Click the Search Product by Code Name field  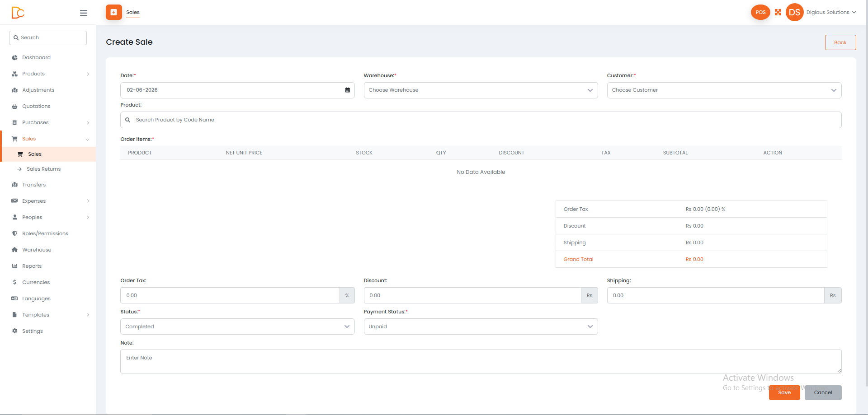click(481, 120)
